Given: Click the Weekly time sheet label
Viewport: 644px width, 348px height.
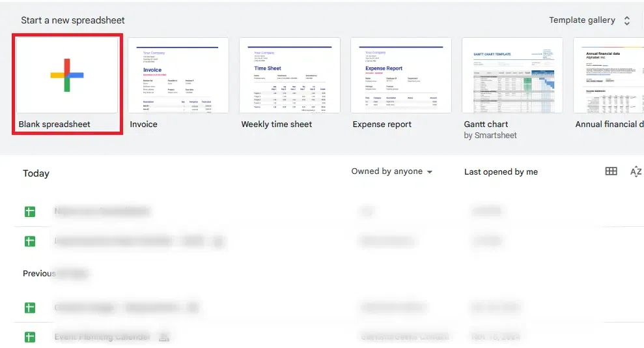Looking at the screenshot, I should (276, 124).
